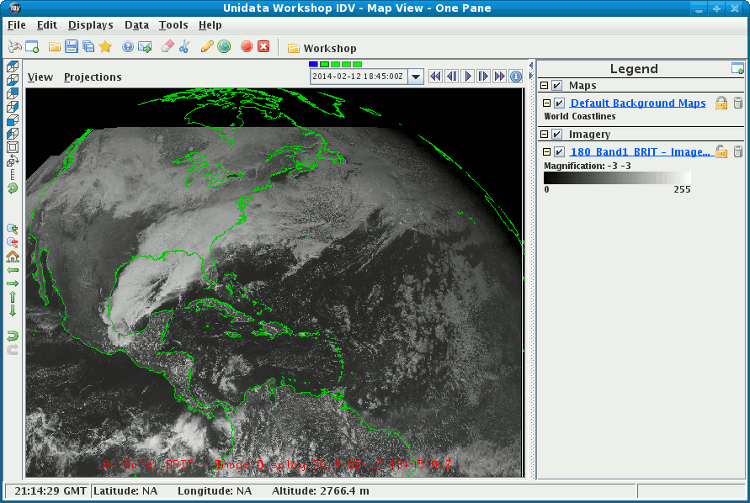This screenshot has width=750, height=503.
Task: Open the animation time dropdown
Action: (x=416, y=76)
